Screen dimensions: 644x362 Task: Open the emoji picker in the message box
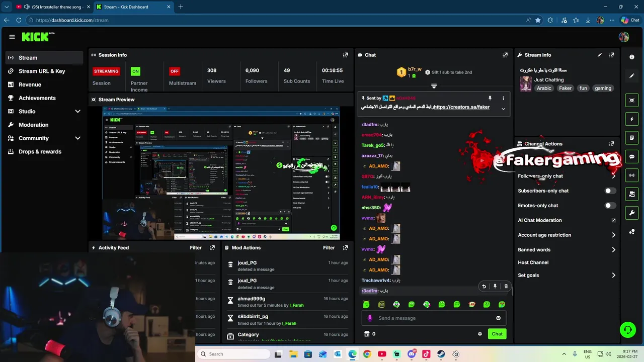[x=499, y=318]
